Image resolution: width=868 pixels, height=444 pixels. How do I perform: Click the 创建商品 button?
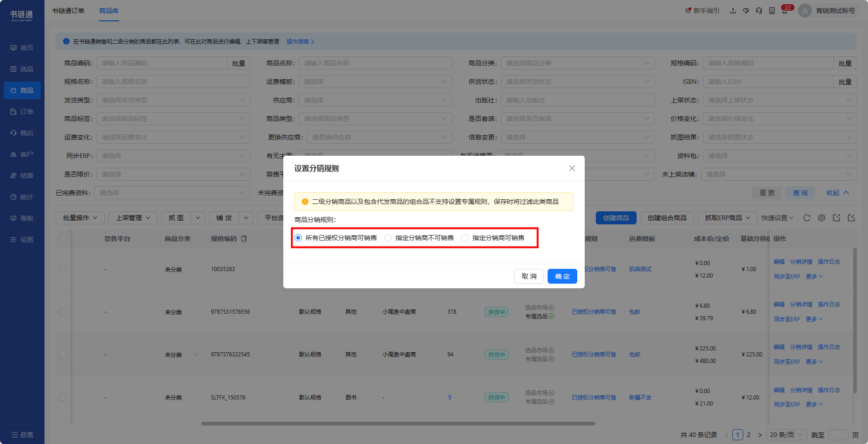tap(616, 218)
